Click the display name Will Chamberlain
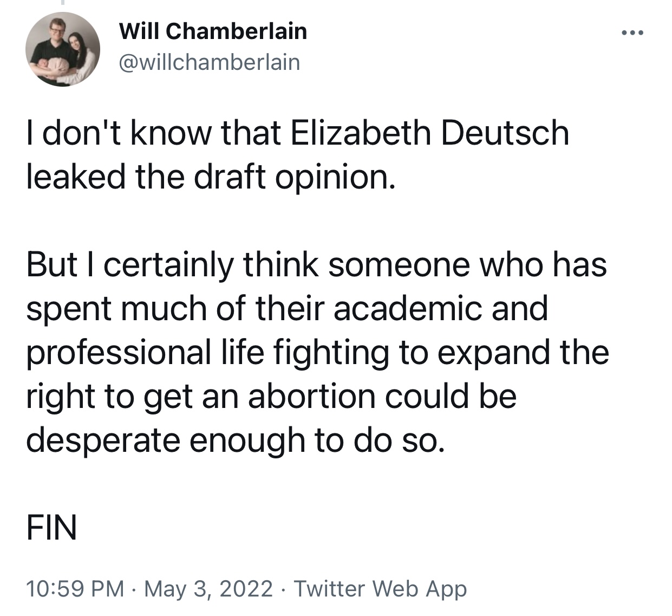The image size is (672, 616). 213,31
